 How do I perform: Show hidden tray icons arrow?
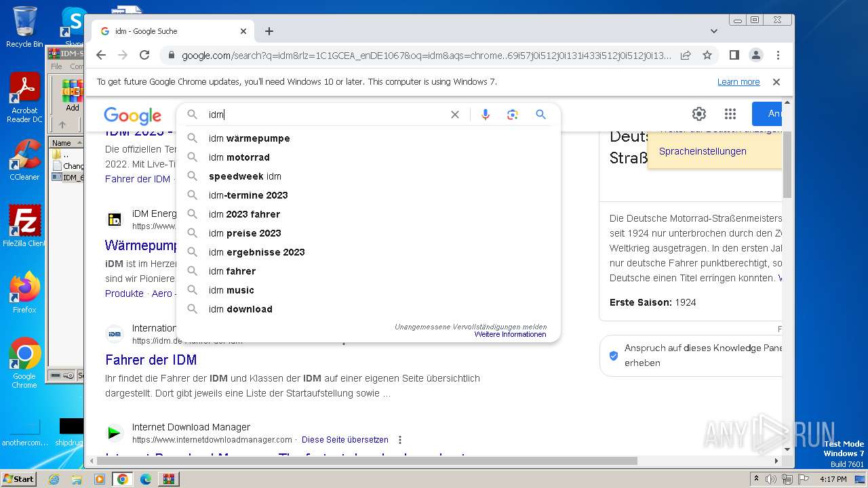click(x=756, y=479)
